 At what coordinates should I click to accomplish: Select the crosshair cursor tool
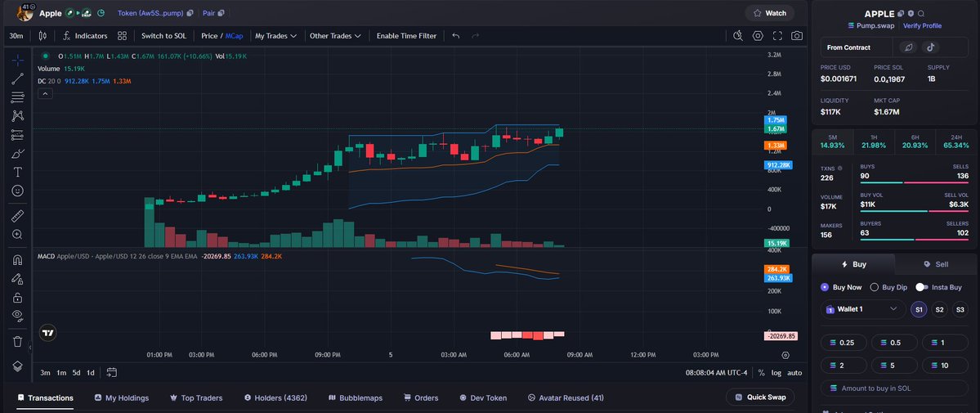(x=17, y=60)
